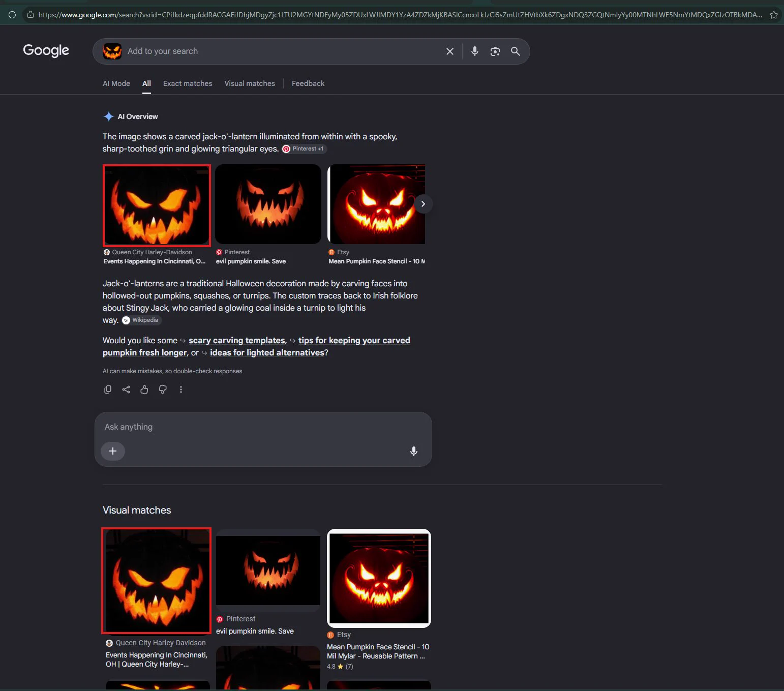Follow the scary carving templates link

237,341
